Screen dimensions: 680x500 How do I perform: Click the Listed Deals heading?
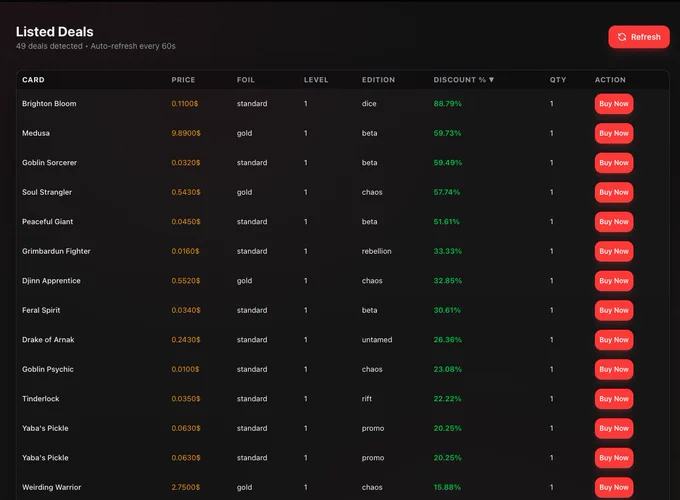55,32
